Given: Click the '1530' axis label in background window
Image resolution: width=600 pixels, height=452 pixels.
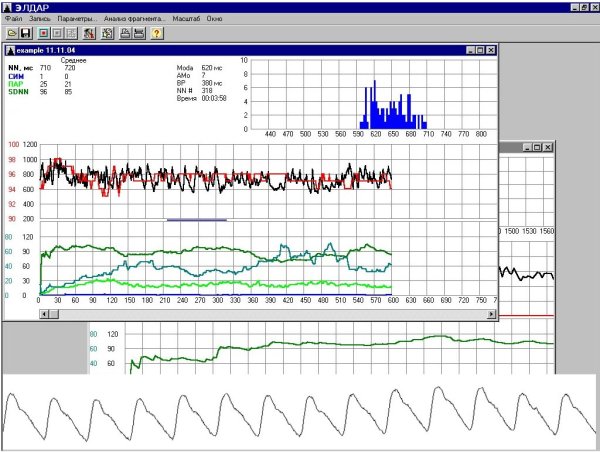Looking at the screenshot, I should (x=529, y=231).
